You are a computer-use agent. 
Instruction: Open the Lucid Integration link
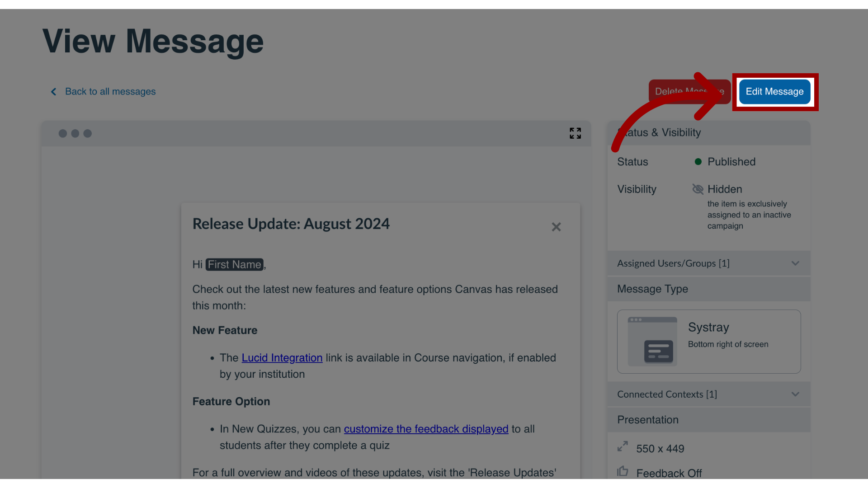pyautogui.click(x=281, y=357)
